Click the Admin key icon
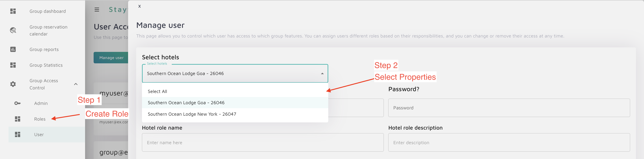The height and width of the screenshot is (159, 644). tap(17, 103)
